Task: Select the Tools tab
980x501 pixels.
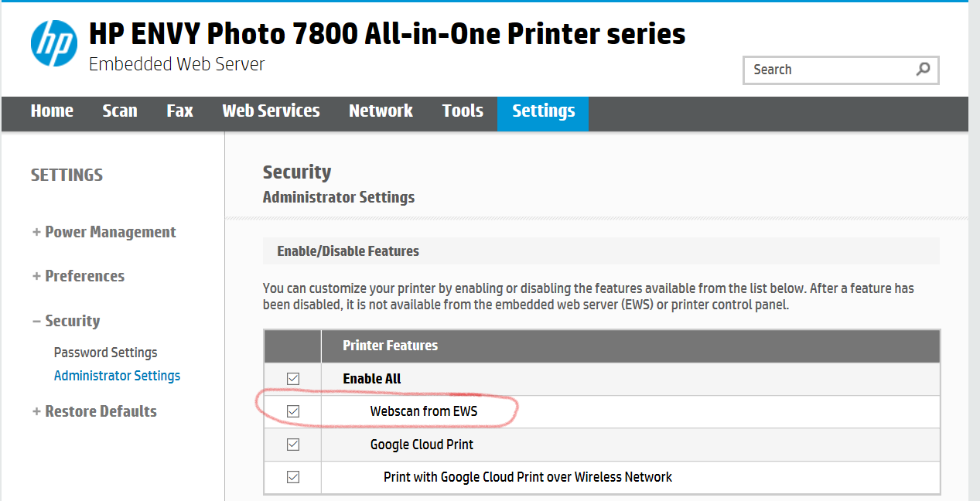Action: [463, 111]
